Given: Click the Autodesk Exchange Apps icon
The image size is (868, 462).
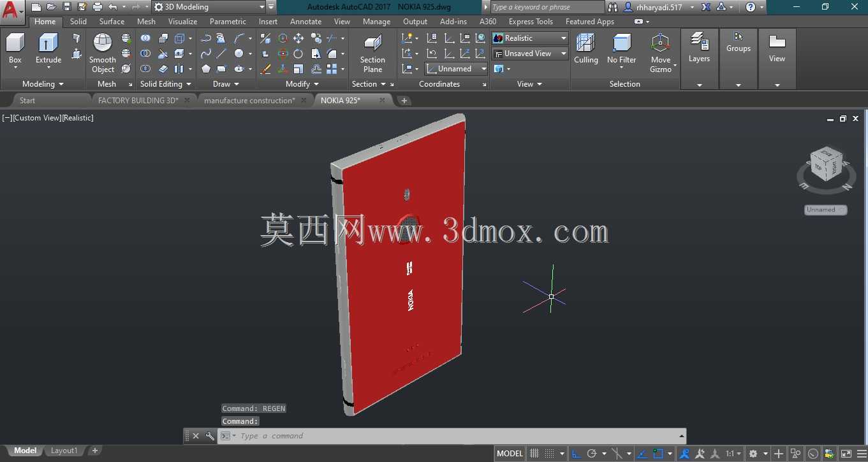Looking at the screenshot, I should pos(706,7).
